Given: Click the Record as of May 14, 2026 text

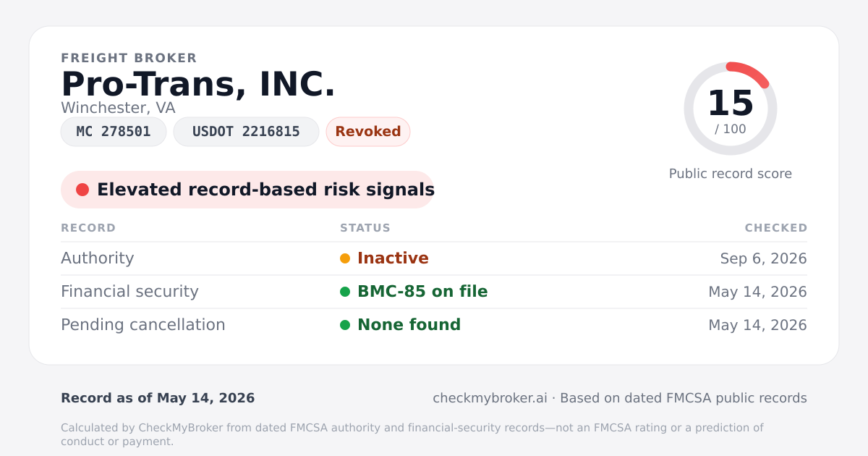Looking at the screenshot, I should coord(158,398).
